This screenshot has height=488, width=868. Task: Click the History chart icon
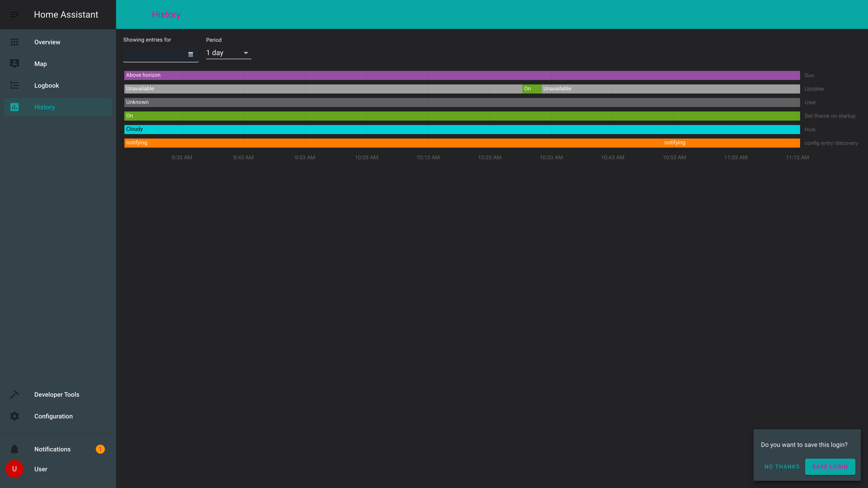click(14, 107)
